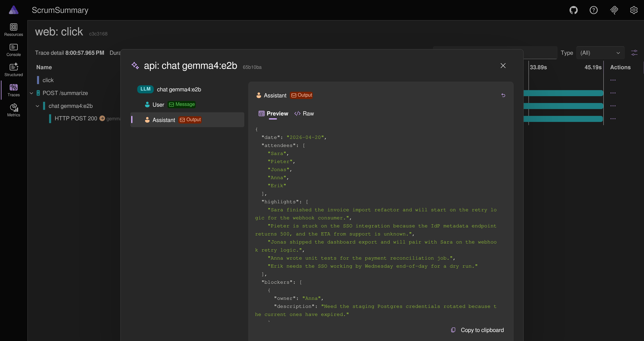Open the settings gear icon
The height and width of the screenshot is (341, 644).
[634, 10]
